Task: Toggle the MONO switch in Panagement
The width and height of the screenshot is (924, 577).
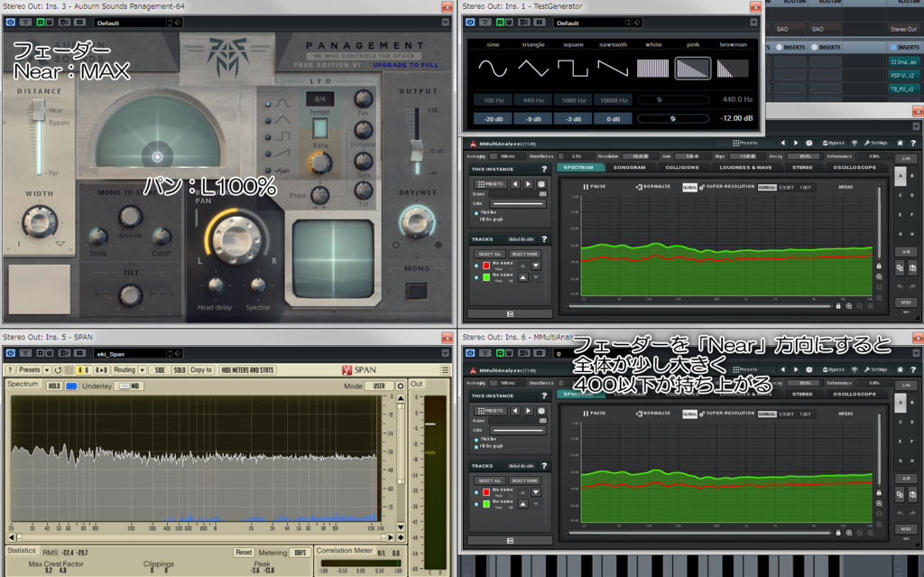Action: (x=417, y=292)
